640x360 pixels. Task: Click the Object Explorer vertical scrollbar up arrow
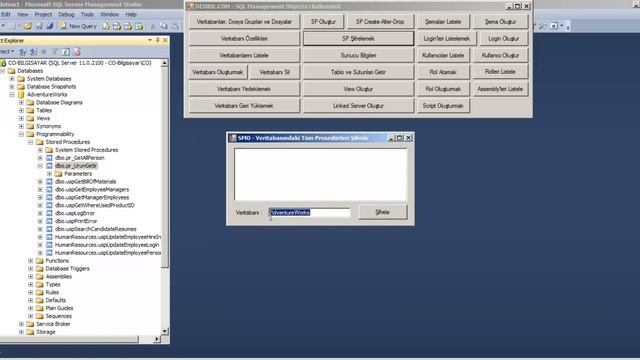click(x=164, y=63)
